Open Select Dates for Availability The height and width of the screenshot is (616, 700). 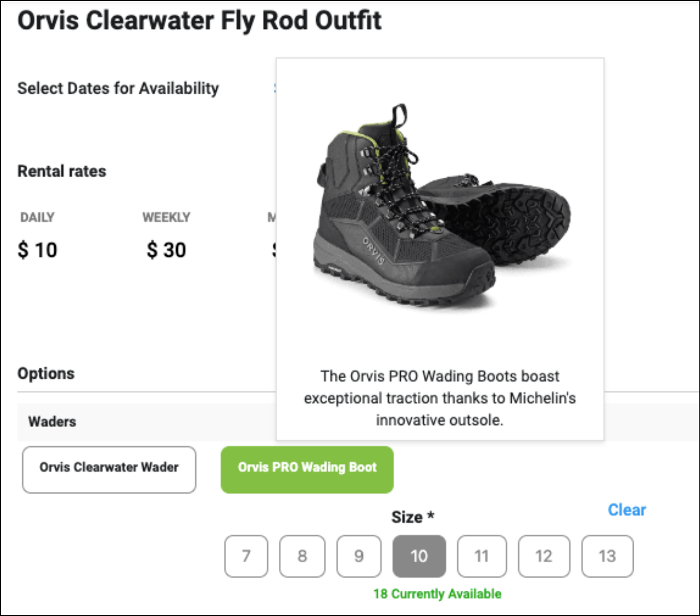click(x=118, y=88)
